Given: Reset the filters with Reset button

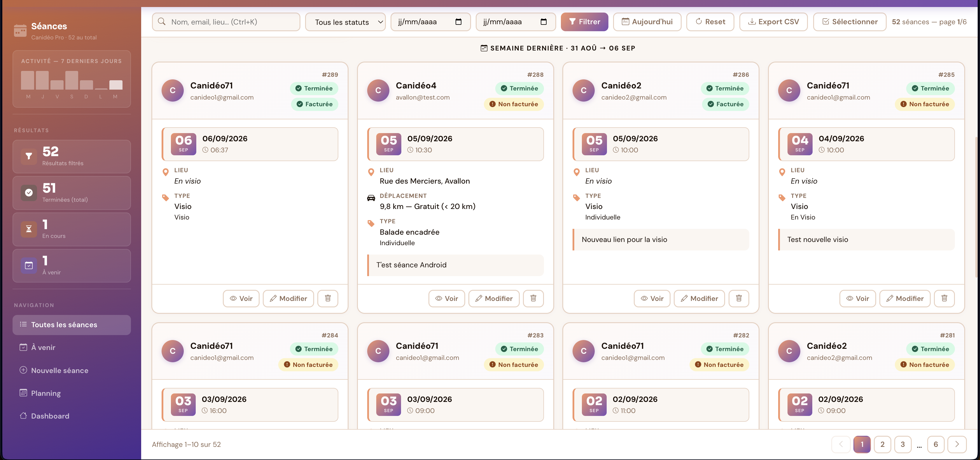Looking at the screenshot, I should click(x=710, y=22).
